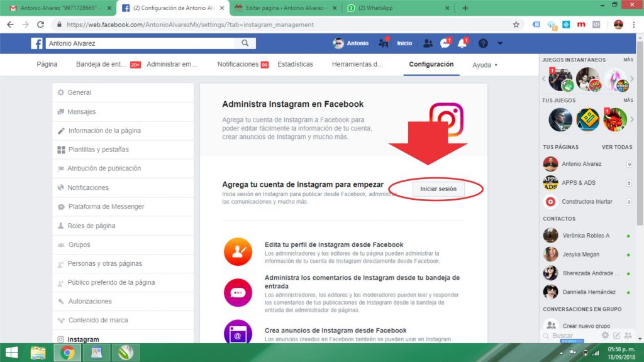644x362 pixels.
Task: Click the Iniciar sesión button
Action: [x=438, y=189]
